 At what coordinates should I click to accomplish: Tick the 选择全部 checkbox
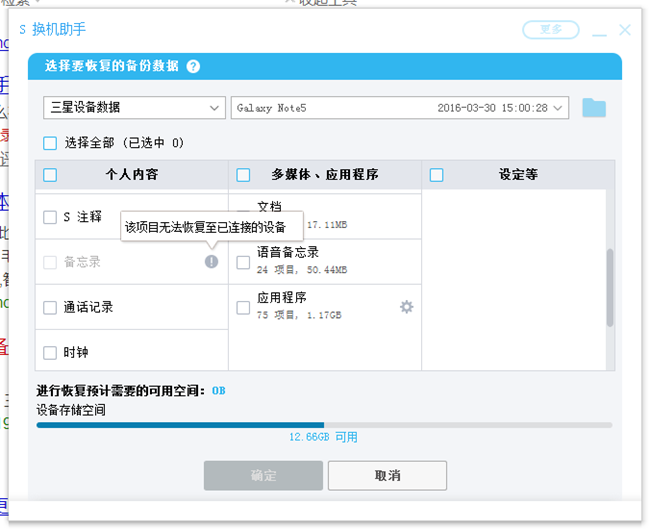click(51, 143)
